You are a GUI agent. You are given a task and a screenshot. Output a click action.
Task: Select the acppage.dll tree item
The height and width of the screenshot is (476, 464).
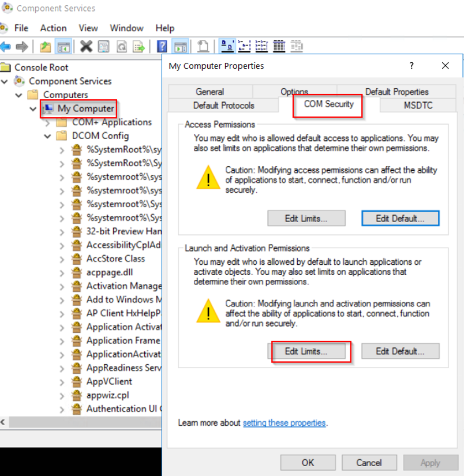click(x=110, y=272)
